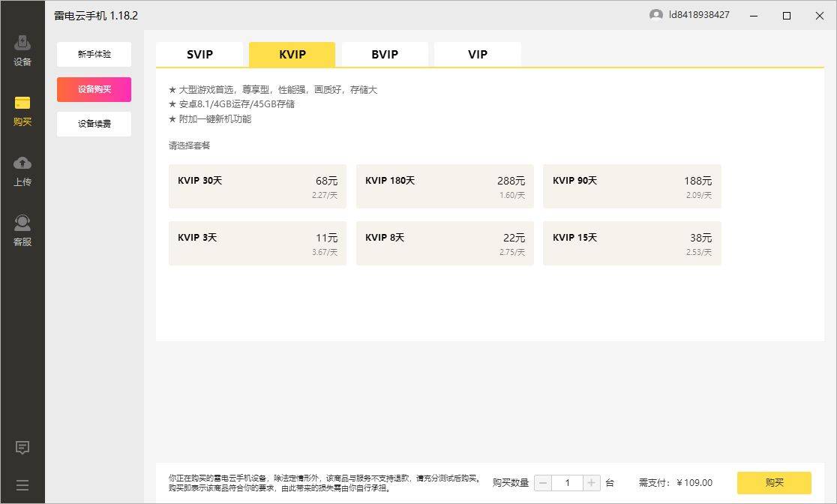Open the 新手体验 page
837x504 pixels.
click(x=94, y=55)
